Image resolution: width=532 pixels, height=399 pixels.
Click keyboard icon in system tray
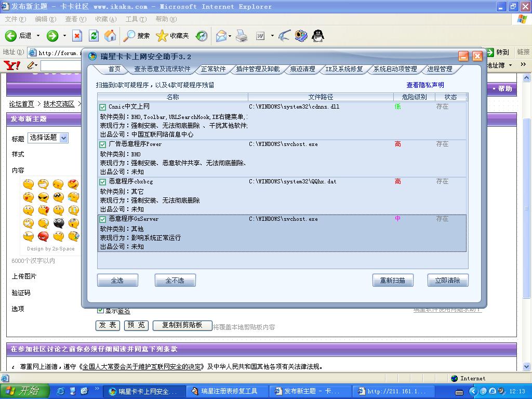coord(459,392)
